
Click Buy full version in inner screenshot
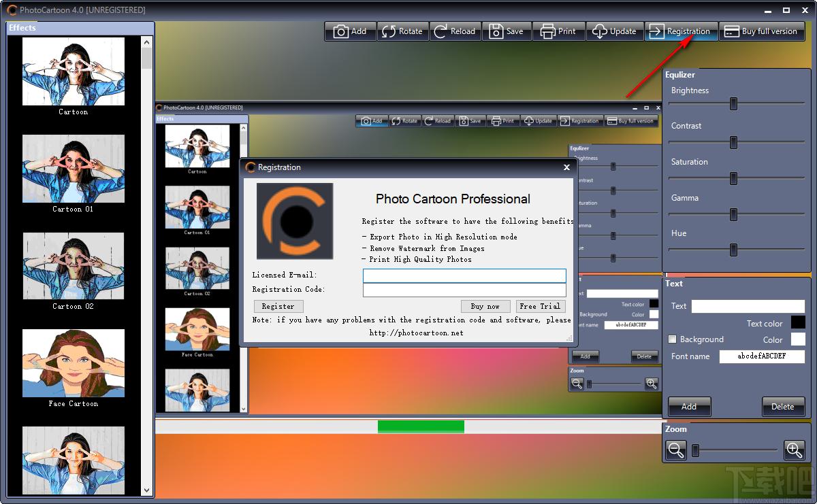tap(630, 121)
